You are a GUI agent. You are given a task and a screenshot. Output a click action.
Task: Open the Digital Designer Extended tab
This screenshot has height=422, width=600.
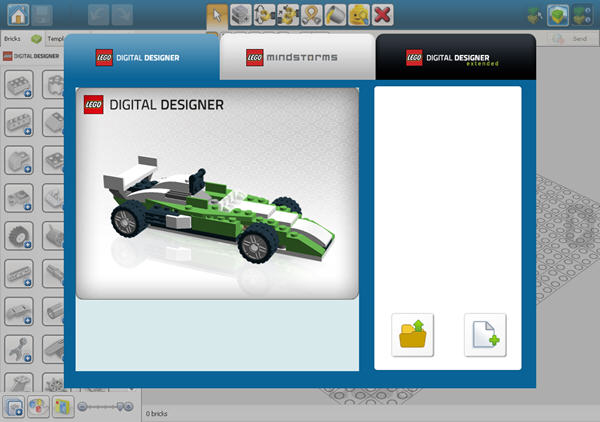pyautogui.click(x=455, y=57)
